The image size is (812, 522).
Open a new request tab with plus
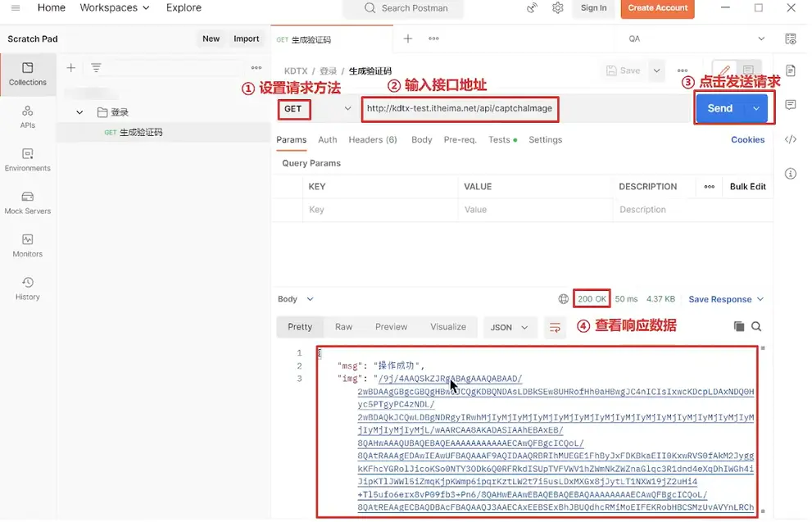pyautogui.click(x=408, y=39)
